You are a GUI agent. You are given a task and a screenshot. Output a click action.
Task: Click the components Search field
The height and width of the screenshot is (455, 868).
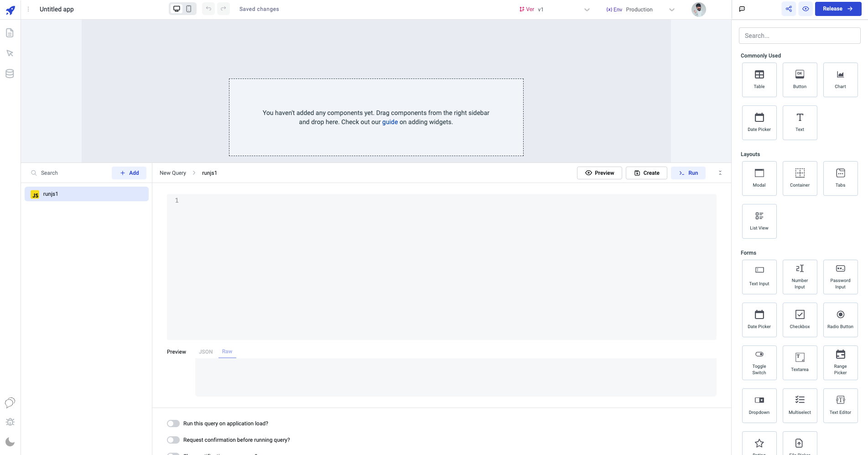(x=799, y=36)
